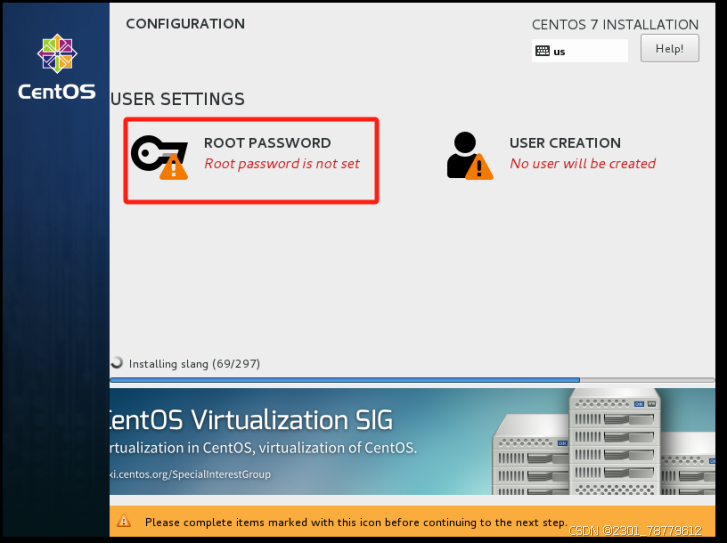Click the USER SETTINGS heading

[x=178, y=99]
